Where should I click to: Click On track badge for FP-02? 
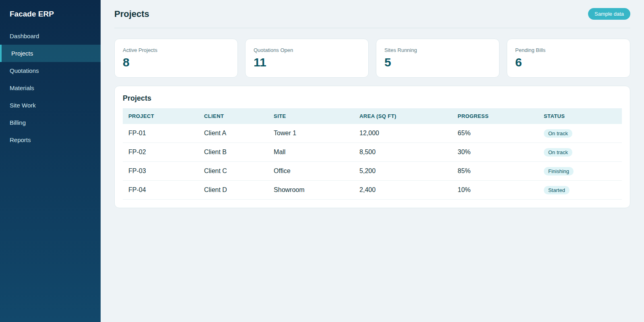point(558,153)
